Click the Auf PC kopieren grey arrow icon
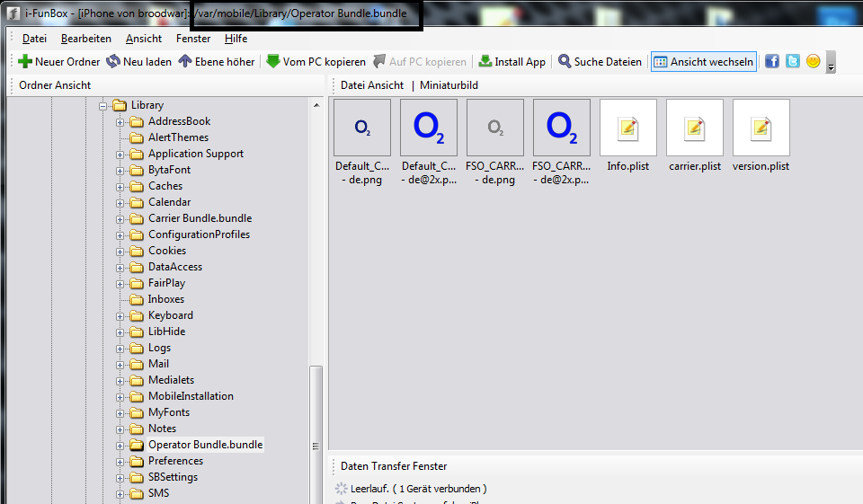 click(379, 62)
